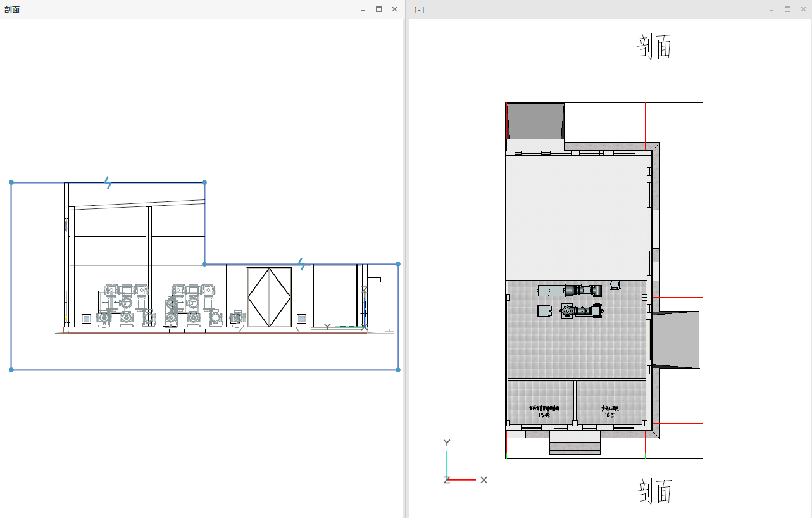Viewport: 812px width, 518px height.
Task: Select the top-left crop region grip handle
Action: pyautogui.click(x=11, y=182)
